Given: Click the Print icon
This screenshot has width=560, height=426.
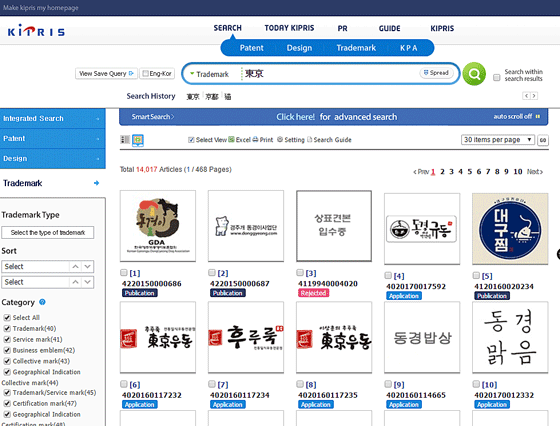Looking at the screenshot, I should click(x=255, y=140).
